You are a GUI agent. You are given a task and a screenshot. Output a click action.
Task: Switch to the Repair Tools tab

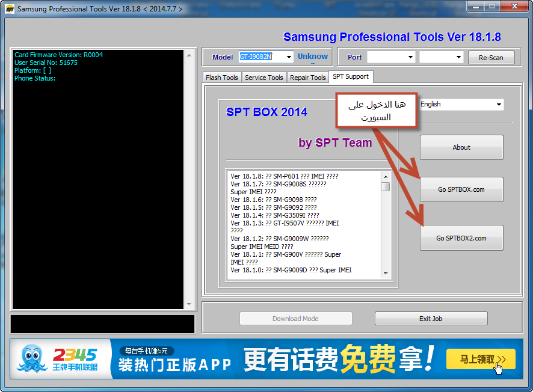[307, 78]
